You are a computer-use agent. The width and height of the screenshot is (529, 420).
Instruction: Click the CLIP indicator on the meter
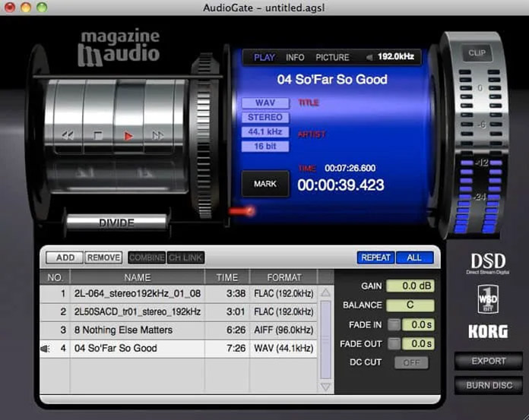(477, 53)
